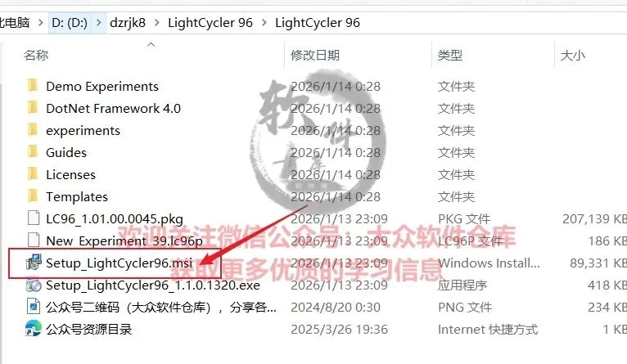Select the LC96_1.01.00.0045.pkg file icon
This screenshot has height=364, width=627.
(34, 218)
